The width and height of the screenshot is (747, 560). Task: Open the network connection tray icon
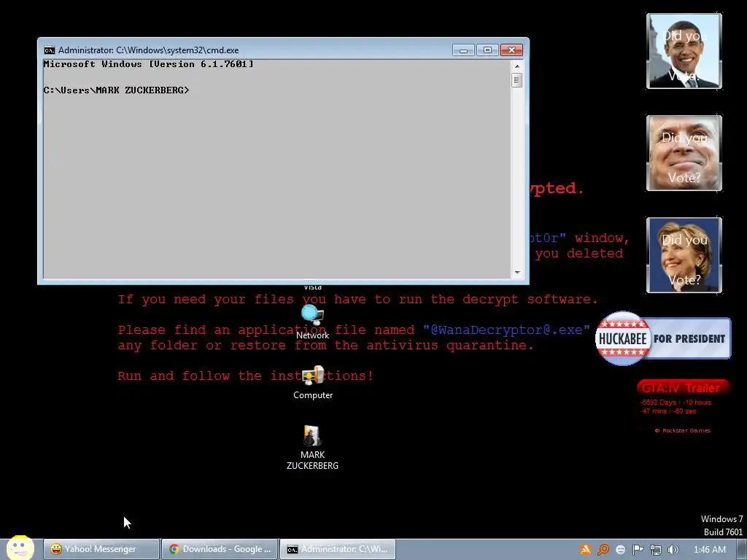click(656, 550)
